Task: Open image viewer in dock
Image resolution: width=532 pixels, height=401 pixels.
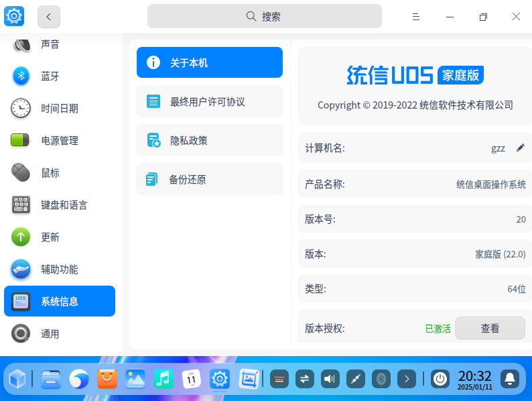Action: pyautogui.click(x=135, y=379)
